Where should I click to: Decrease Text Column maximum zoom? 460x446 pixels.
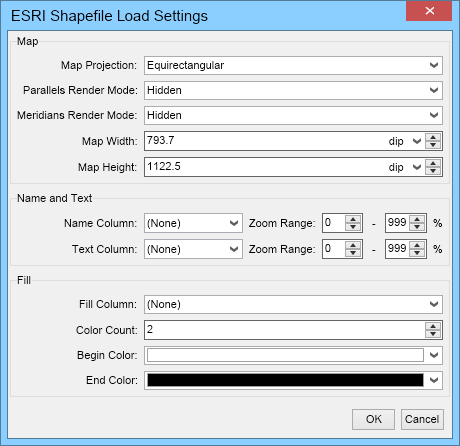click(417, 253)
